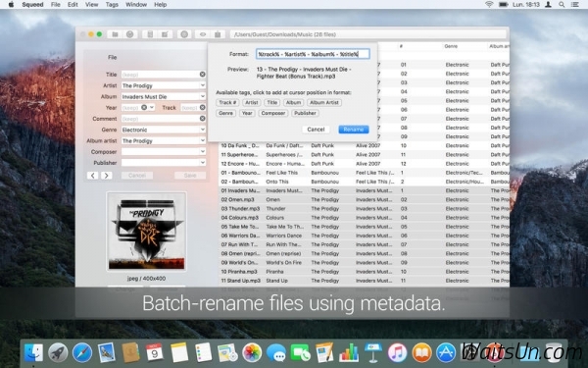The image size is (588, 368).
Task: Open iTunes from the dock
Action: pyautogui.click(x=398, y=353)
